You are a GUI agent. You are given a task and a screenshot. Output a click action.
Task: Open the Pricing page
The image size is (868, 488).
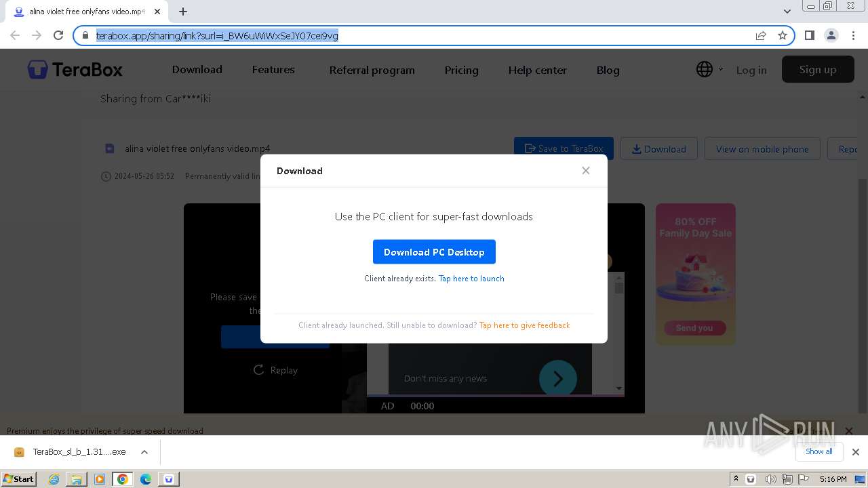pos(462,70)
